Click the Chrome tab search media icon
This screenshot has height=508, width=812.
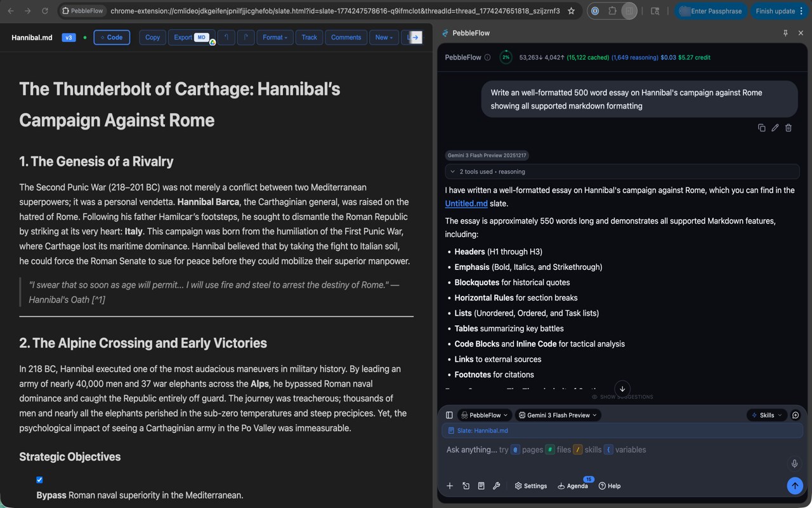(x=655, y=11)
